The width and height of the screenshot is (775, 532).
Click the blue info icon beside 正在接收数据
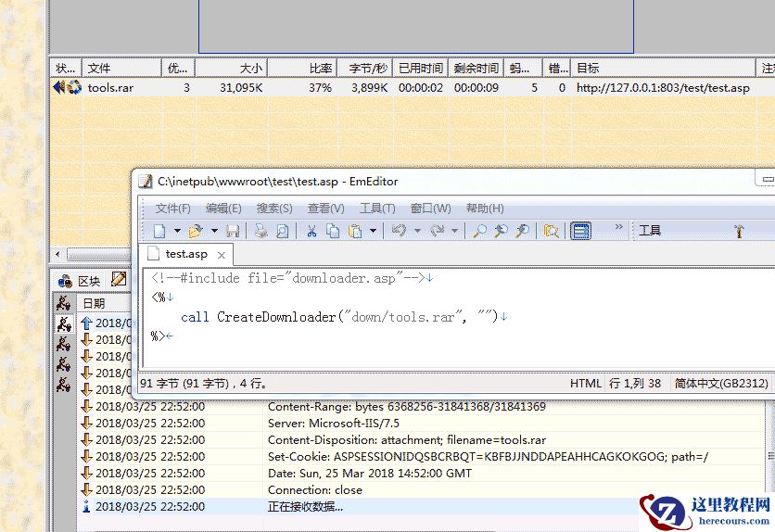tap(86, 506)
